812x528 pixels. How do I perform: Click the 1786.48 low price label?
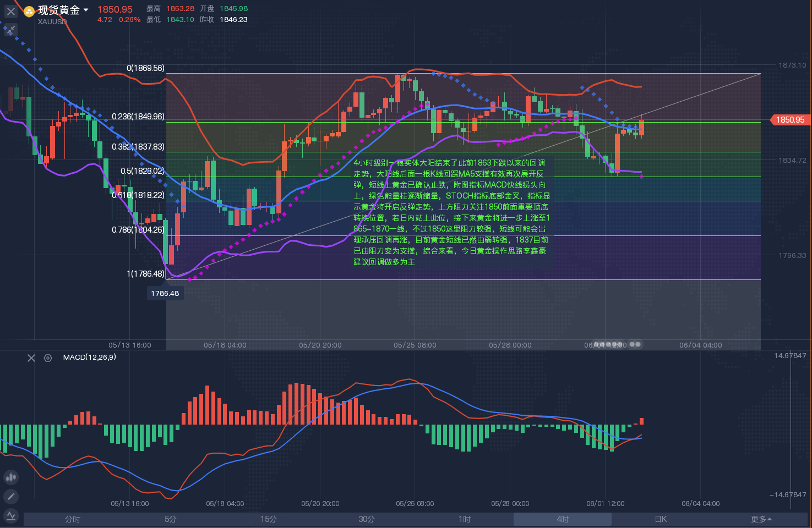point(165,294)
